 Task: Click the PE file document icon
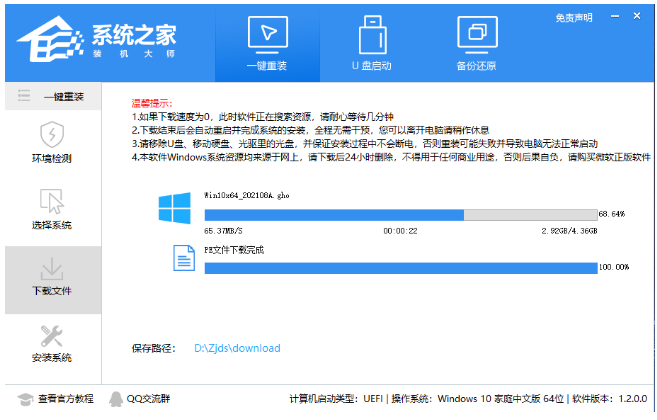pyautogui.click(x=184, y=260)
